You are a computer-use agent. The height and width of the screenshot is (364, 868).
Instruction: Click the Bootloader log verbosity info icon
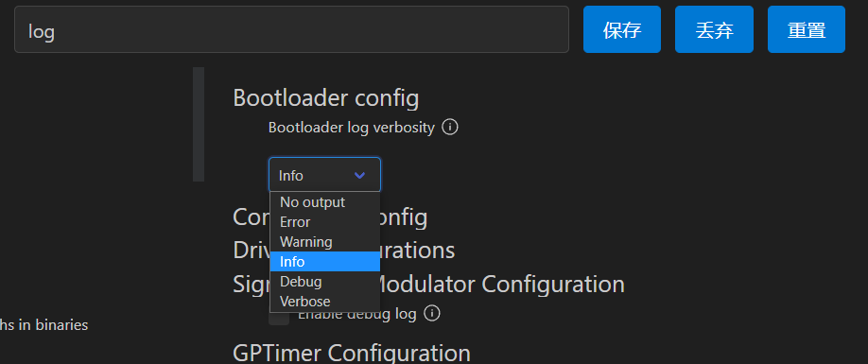coord(450,128)
